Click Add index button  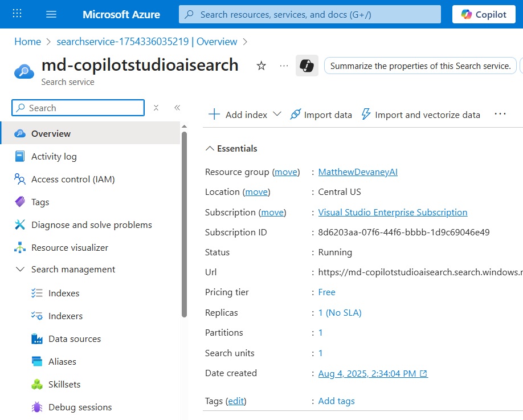[x=238, y=115]
